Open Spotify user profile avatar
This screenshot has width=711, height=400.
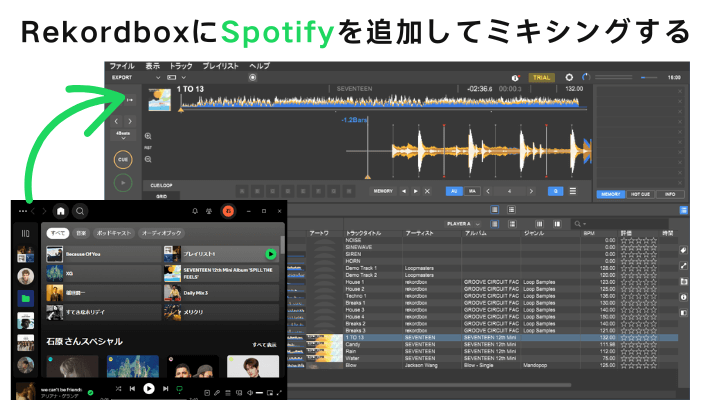[x=228, y=211]
